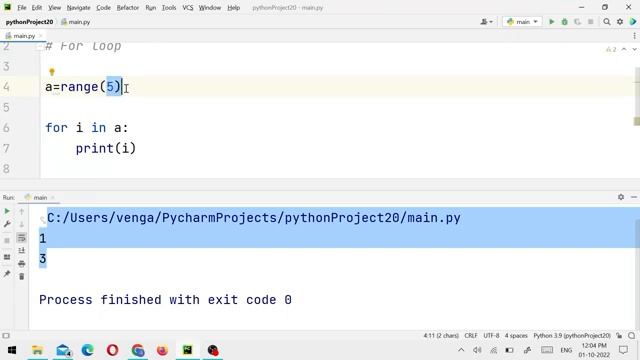
Task: Open Windows Start menu
Action: (x=12, y=350)
